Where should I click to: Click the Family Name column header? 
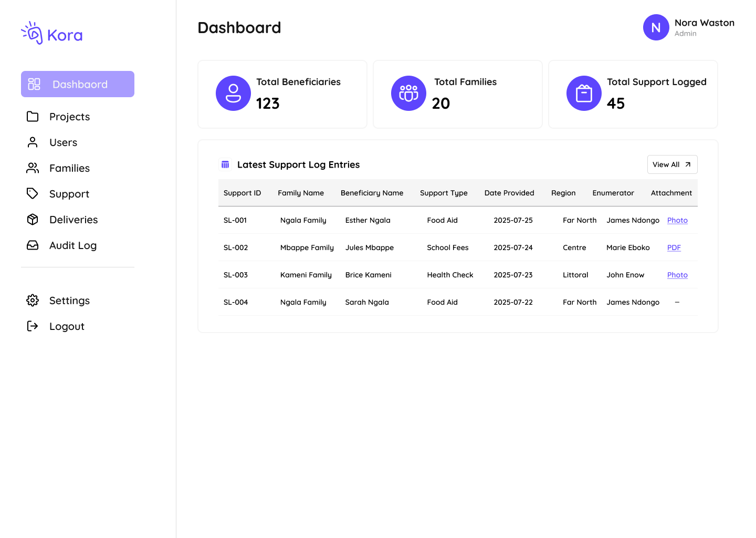pos(301,193)
